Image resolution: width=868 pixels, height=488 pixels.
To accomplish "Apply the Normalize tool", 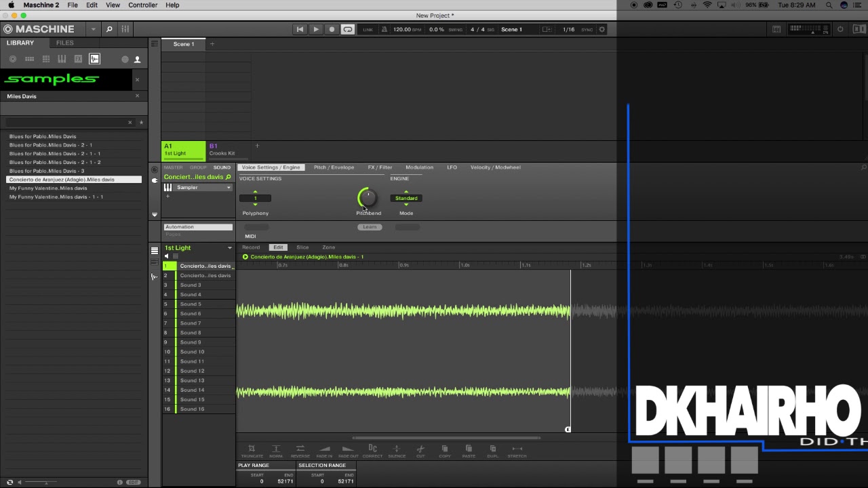I will [x=276, y=451].
